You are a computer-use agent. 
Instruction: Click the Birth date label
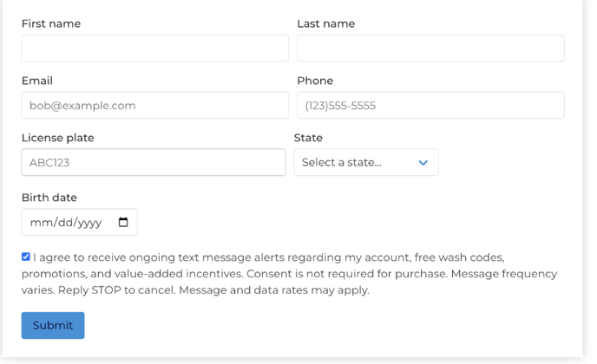tap(49, 198)
